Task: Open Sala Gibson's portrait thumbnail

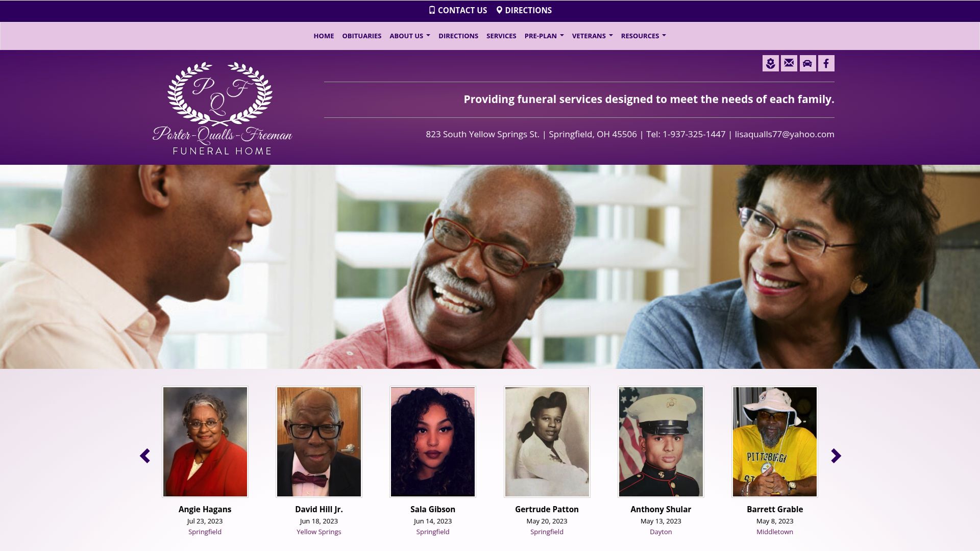Action: coord(433,442)
